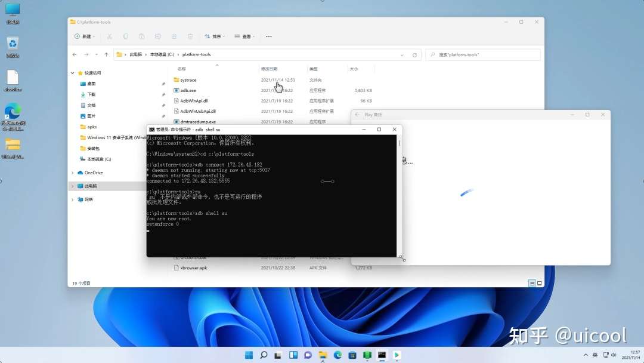Open apks folder in sidebar

pos(88,127)
